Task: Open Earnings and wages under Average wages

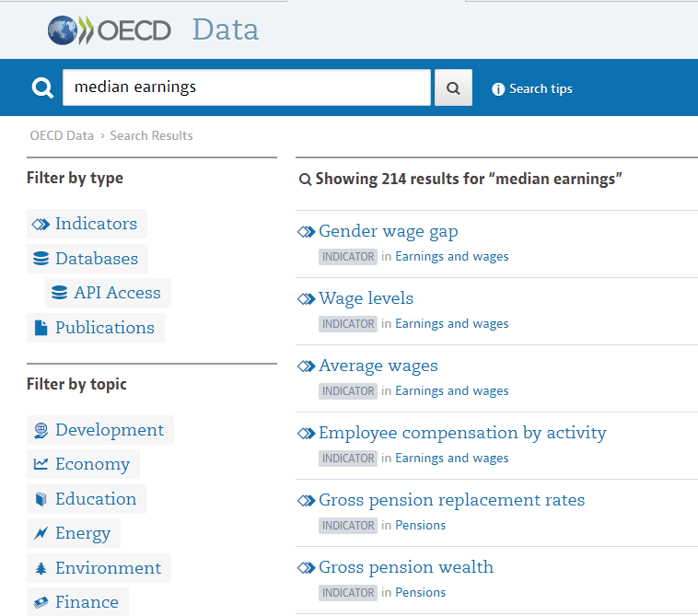Action: (x=452, y=391)
